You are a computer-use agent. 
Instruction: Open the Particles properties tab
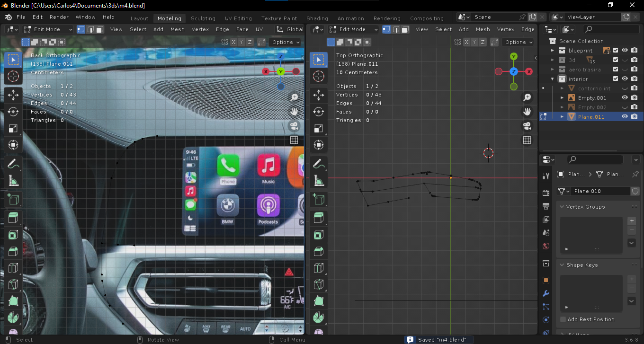[x=546, y=307]
